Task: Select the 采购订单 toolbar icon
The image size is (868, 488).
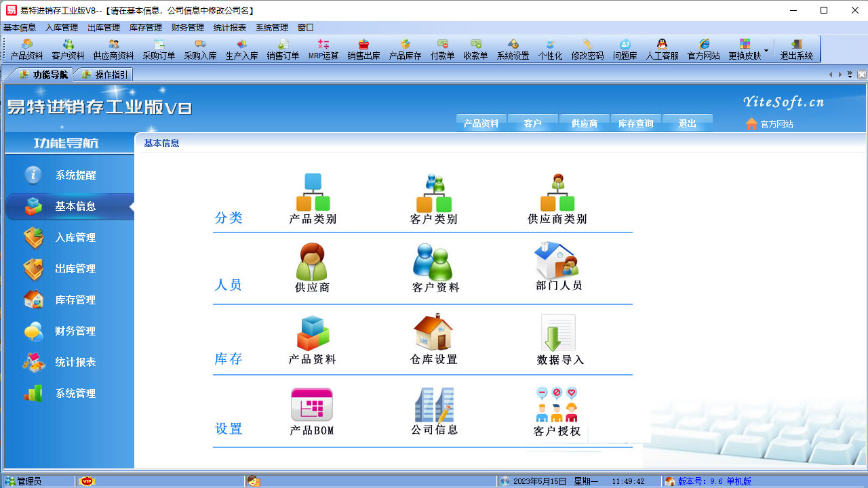Action: coord(160,49)
